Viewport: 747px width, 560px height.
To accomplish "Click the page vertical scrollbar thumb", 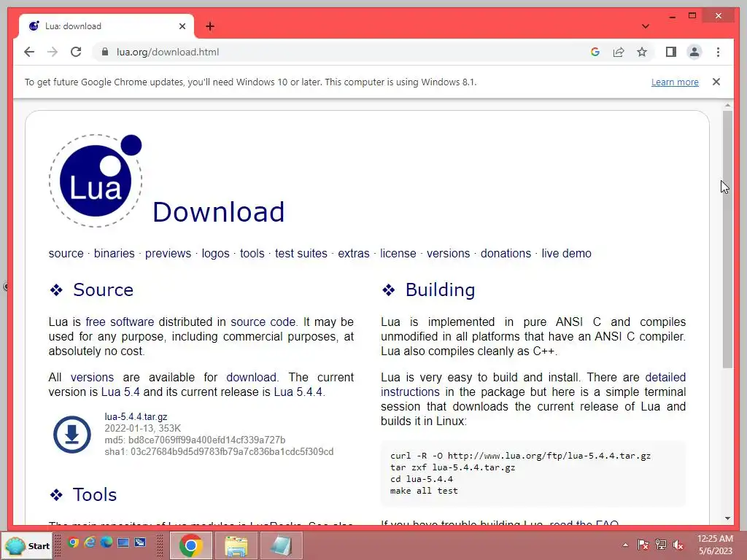I will pos(727,239).
